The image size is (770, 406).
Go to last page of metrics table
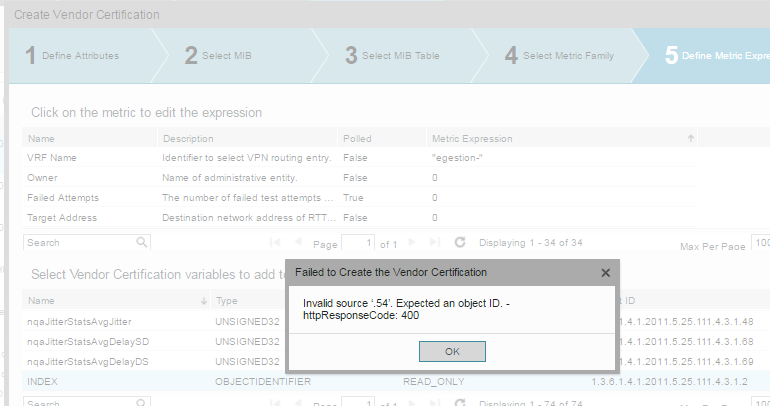click(435, 242)
